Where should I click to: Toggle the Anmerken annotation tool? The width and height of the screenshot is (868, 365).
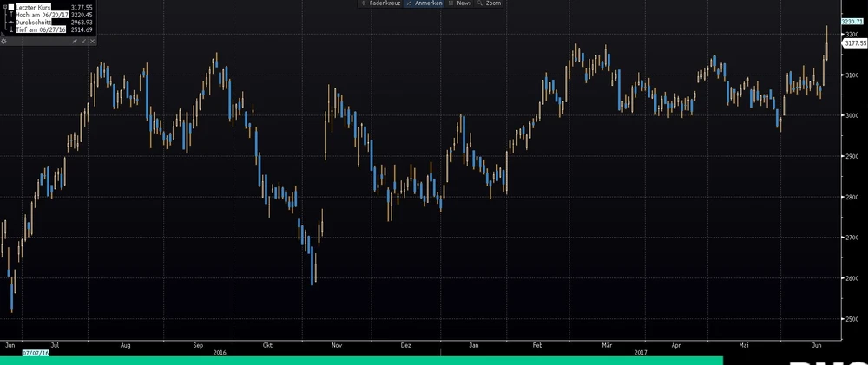(x=424, y=3)
